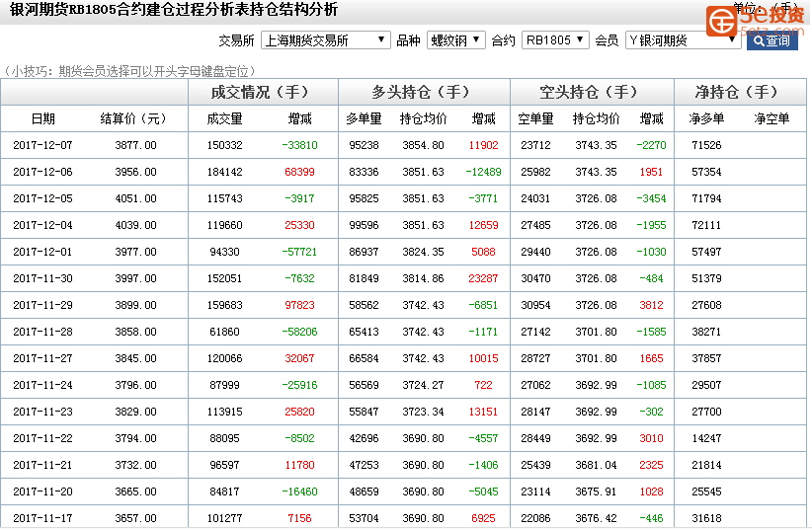Click short change value 3812
Screen dimensions: 812x529
coord(651,305)
